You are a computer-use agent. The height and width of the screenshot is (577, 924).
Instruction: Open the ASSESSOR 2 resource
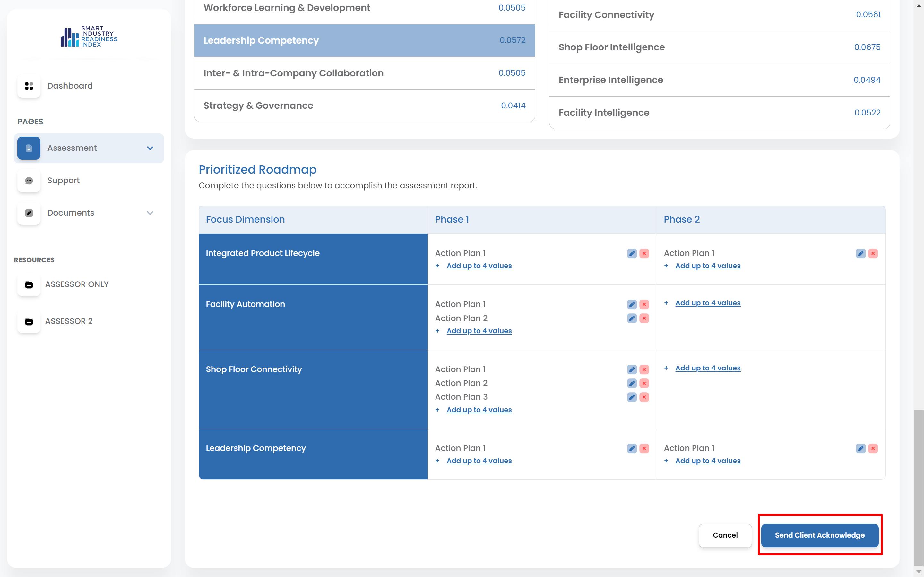[69, 321]
